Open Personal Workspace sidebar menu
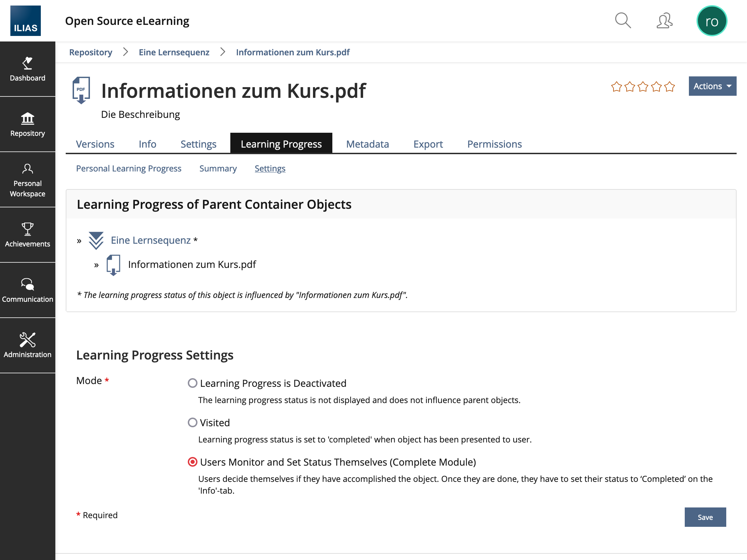The height and width of the screenshot is (560, 747). pos(27,180)
